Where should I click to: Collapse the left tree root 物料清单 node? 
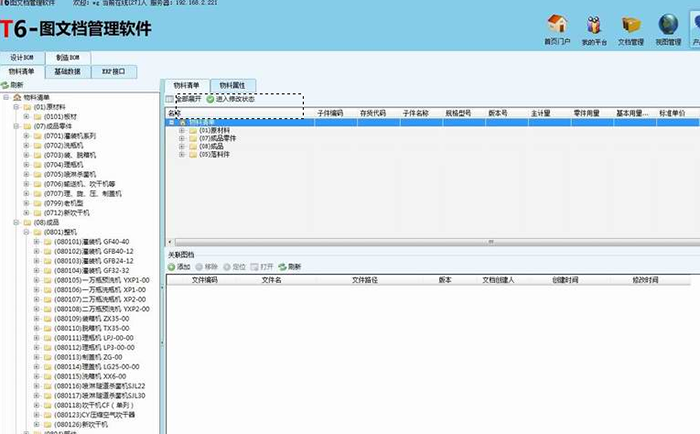[6, 97]
